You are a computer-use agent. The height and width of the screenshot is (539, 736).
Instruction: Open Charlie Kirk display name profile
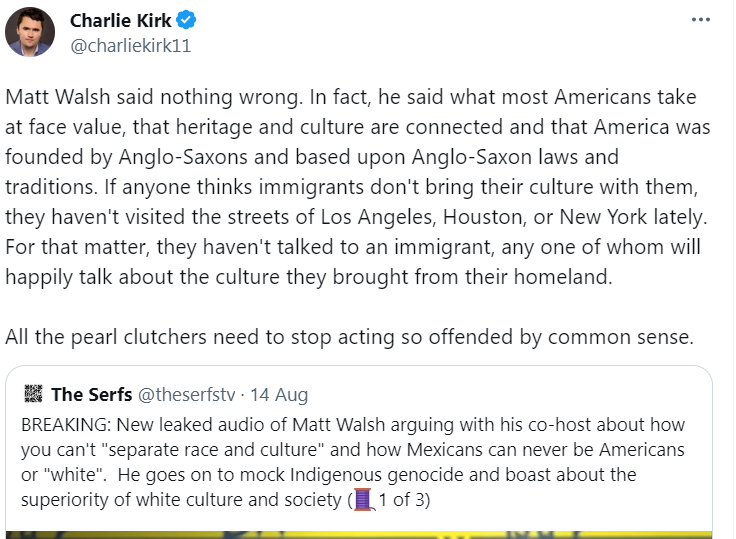[121, 20]
